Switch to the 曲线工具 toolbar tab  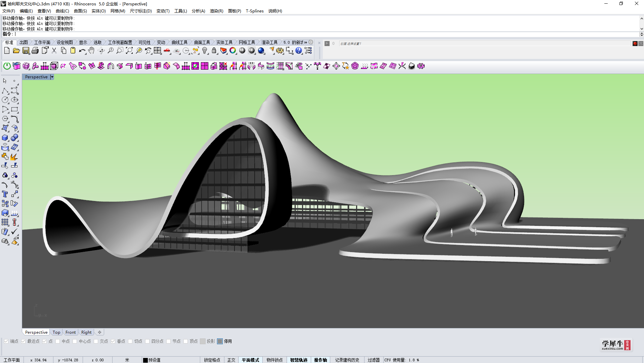coord(179,42)
